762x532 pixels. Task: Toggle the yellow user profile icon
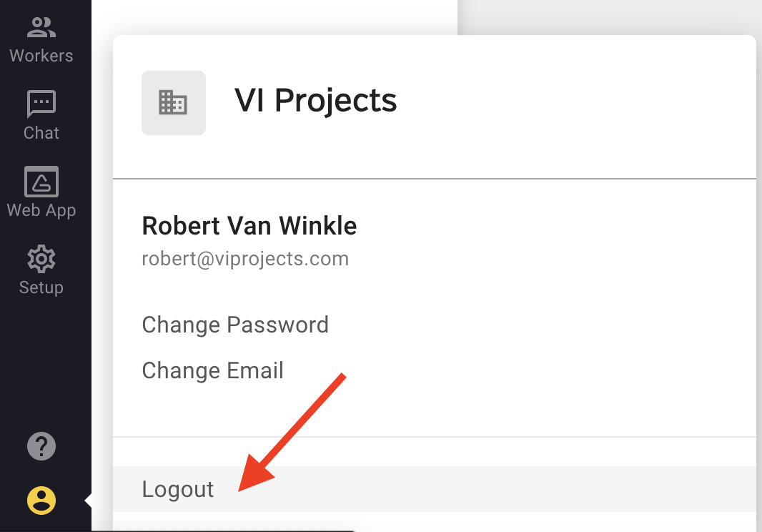41,501
